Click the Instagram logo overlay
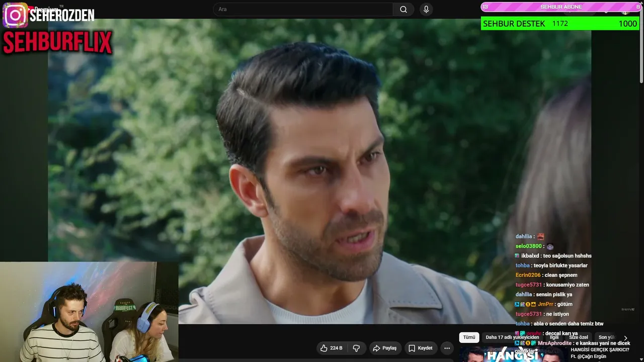This screenshot has height=362, width=644. [15, 15]
